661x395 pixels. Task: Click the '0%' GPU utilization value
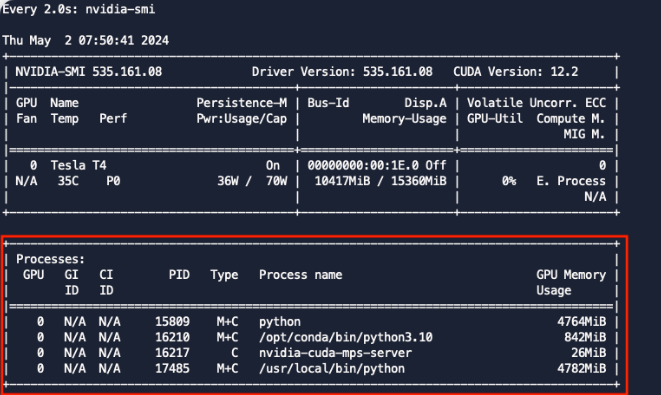coord(509,181)
